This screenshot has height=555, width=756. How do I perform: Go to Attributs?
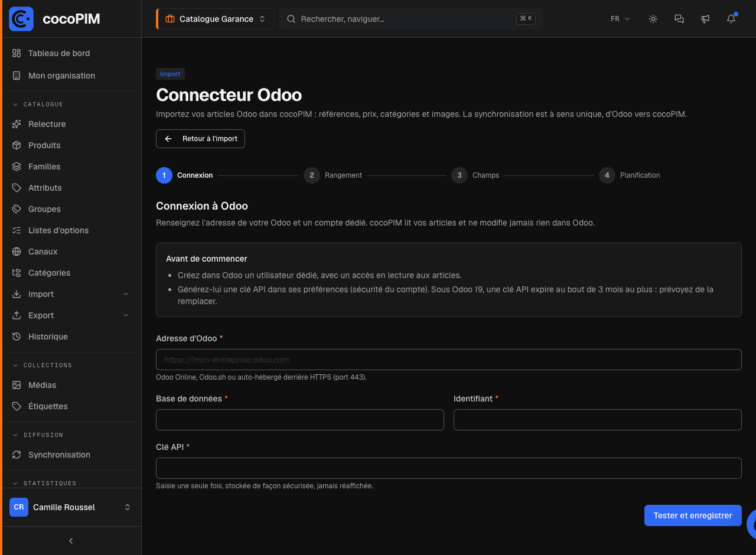pos(71,188)
